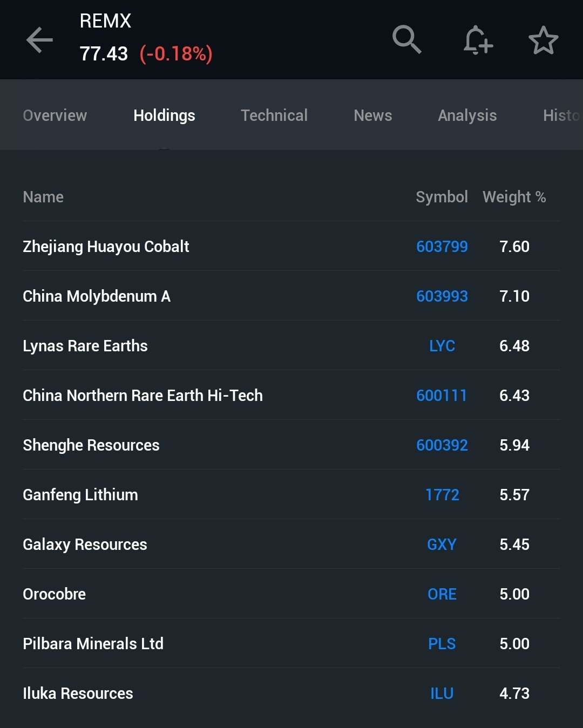Viewport: 583px width, 728px height.
Task: Open the Technical tab
Action: (274, 115)
